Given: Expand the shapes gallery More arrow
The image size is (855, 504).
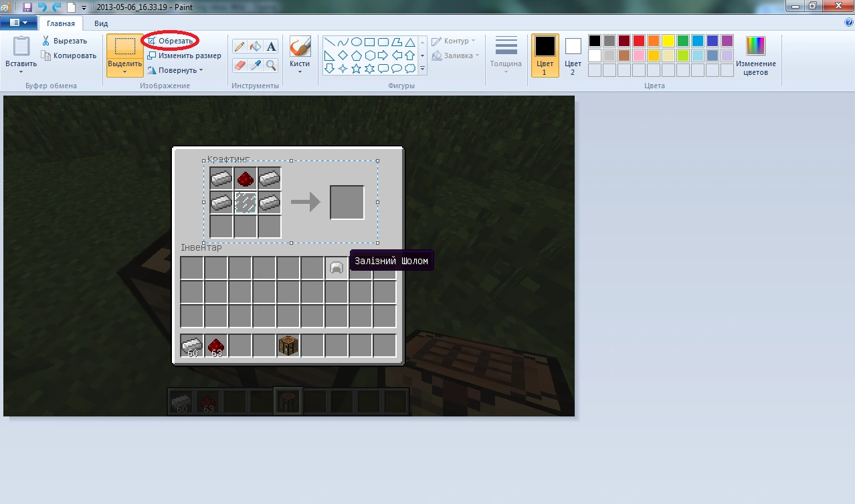Looking at the screenshot, I should coord(422,69).
